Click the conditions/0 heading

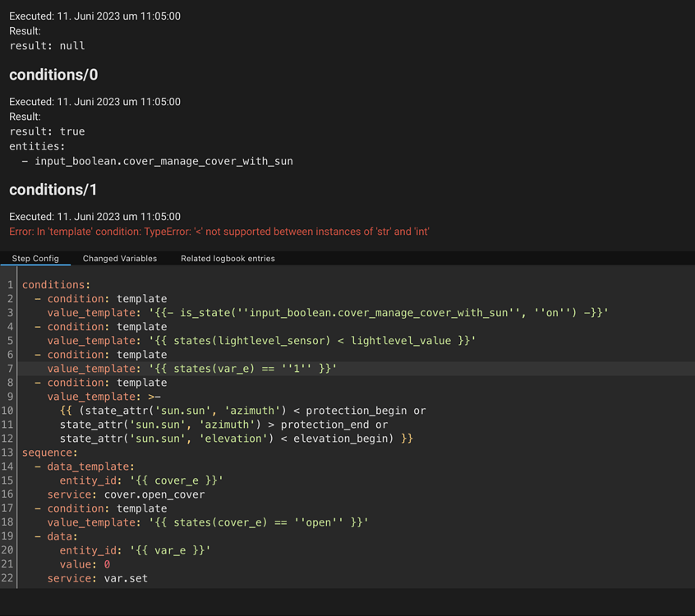click(x=53, y=75)
